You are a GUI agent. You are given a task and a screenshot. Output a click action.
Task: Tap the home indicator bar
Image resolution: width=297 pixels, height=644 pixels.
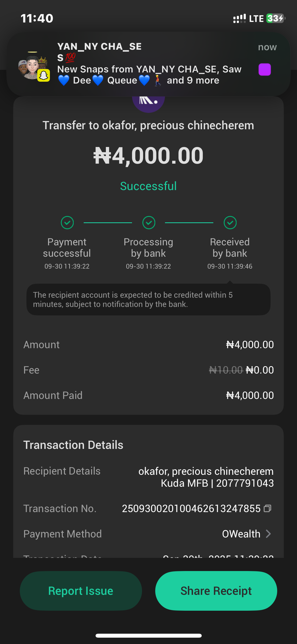148,636
